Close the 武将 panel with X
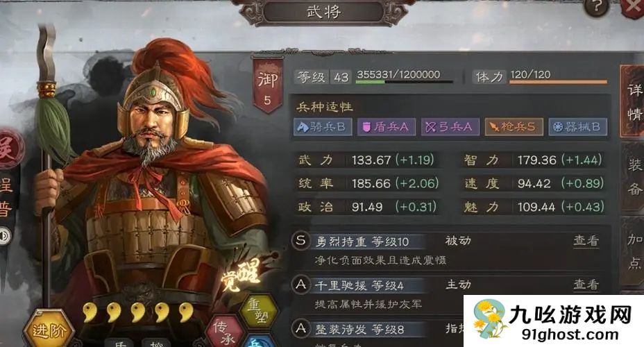This screenshot has height=347, width=644. click(x=633, y=7)
